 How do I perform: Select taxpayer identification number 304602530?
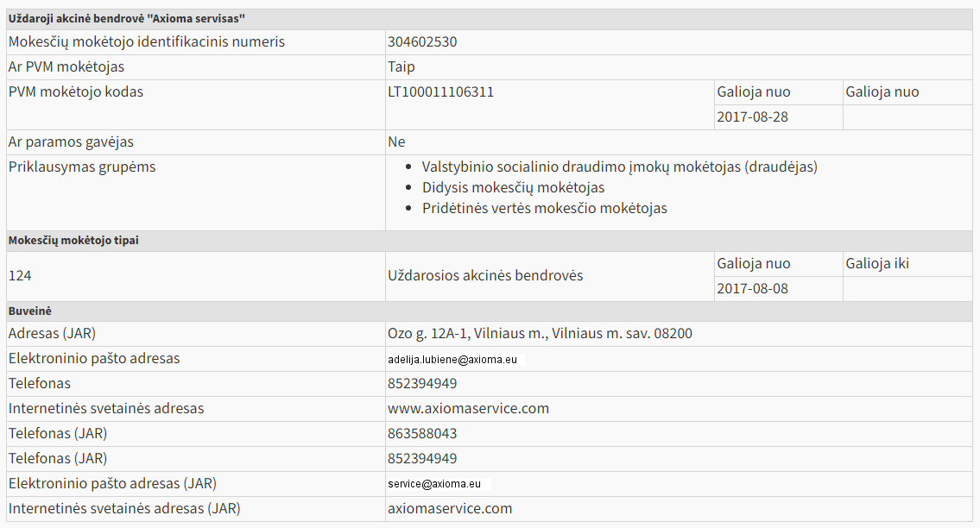(422, 42)
